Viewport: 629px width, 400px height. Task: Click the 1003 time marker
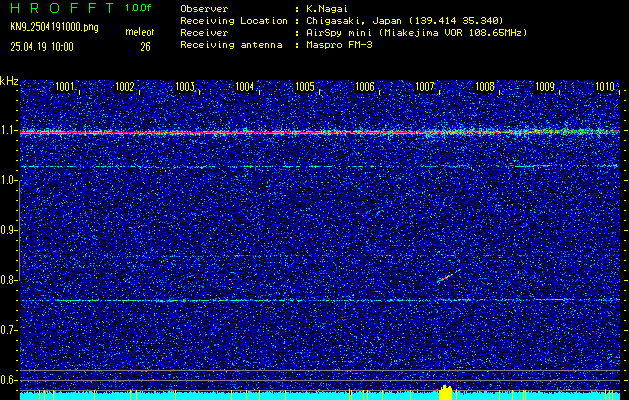[x=185, y=87]
